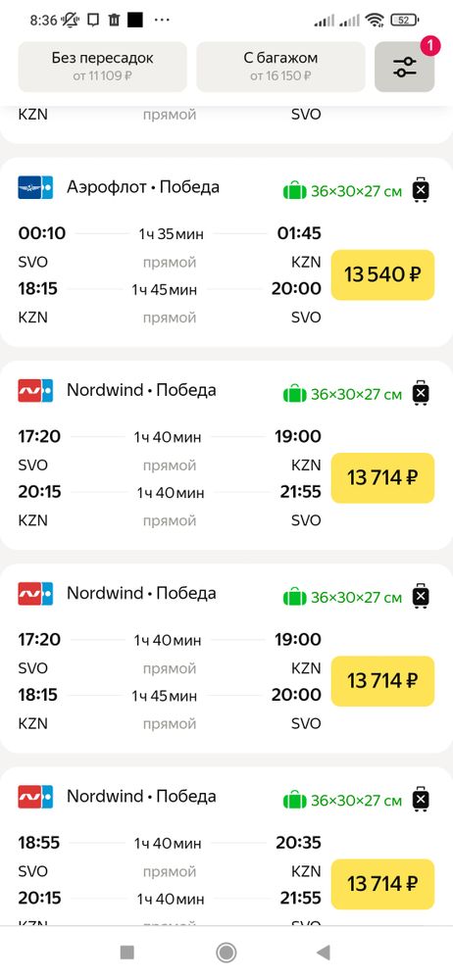Tap green carry-on bag icon on Aeroflot card

[x=295, y=191]
